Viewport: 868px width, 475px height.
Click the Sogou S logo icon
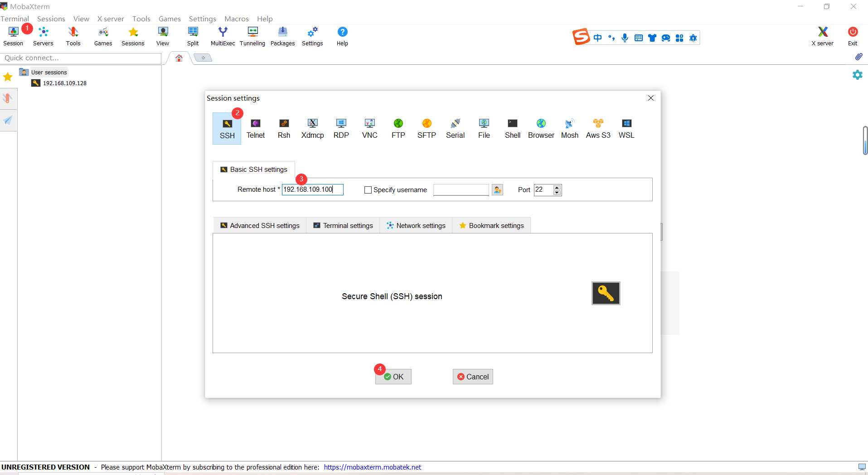581,37
